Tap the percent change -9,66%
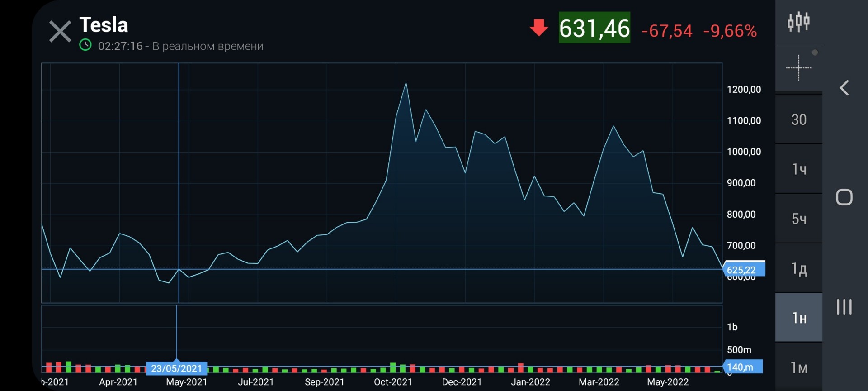Viewport: 868px width, 391px height. click(x=730, y=31)
